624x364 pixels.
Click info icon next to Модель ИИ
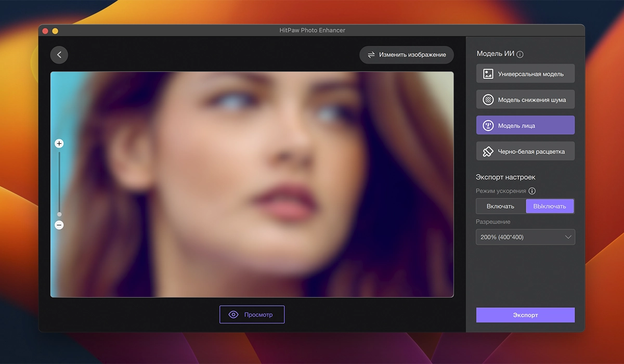520,54
